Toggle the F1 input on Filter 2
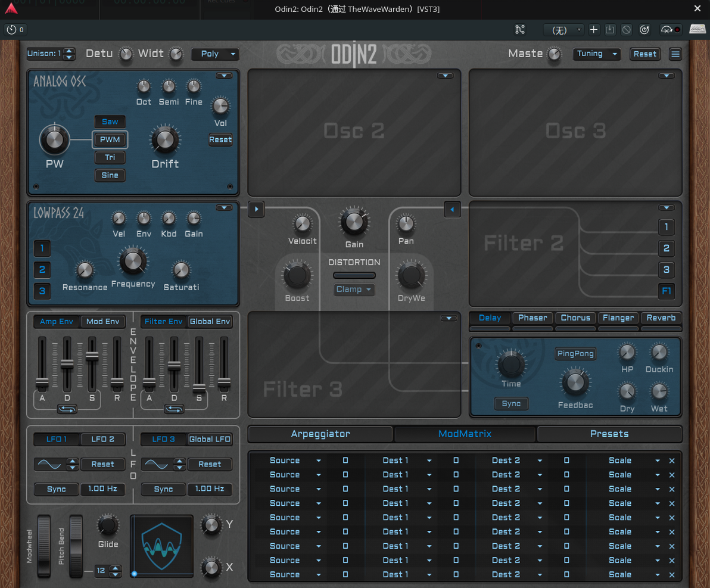 (666, 291)
